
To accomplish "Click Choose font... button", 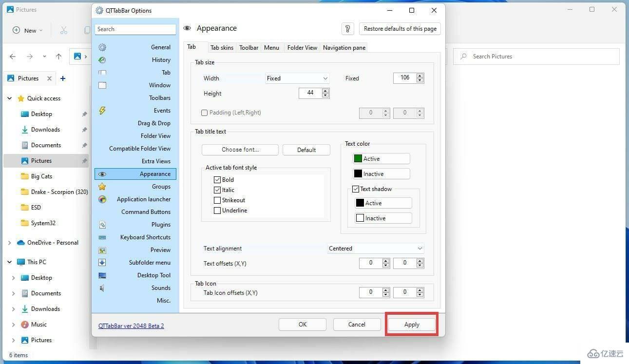I will pyautogui.click(x=240, y=150).
